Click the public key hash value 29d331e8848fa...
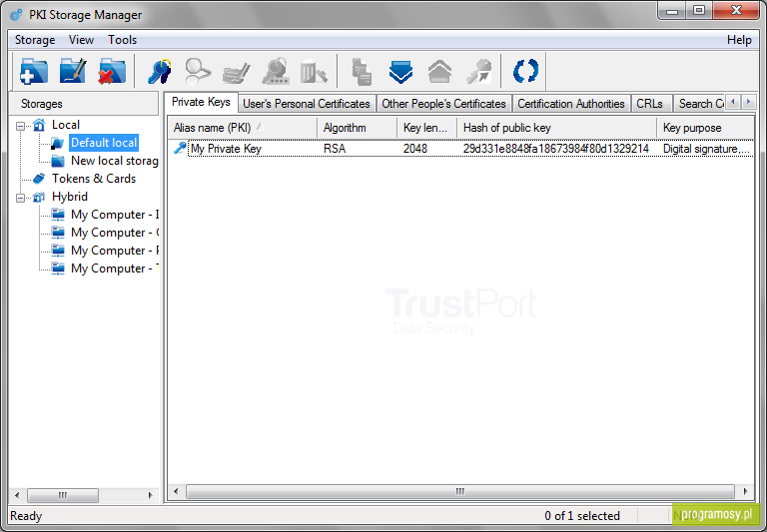Viewport: 767px width, 532px height. [556, 148]
